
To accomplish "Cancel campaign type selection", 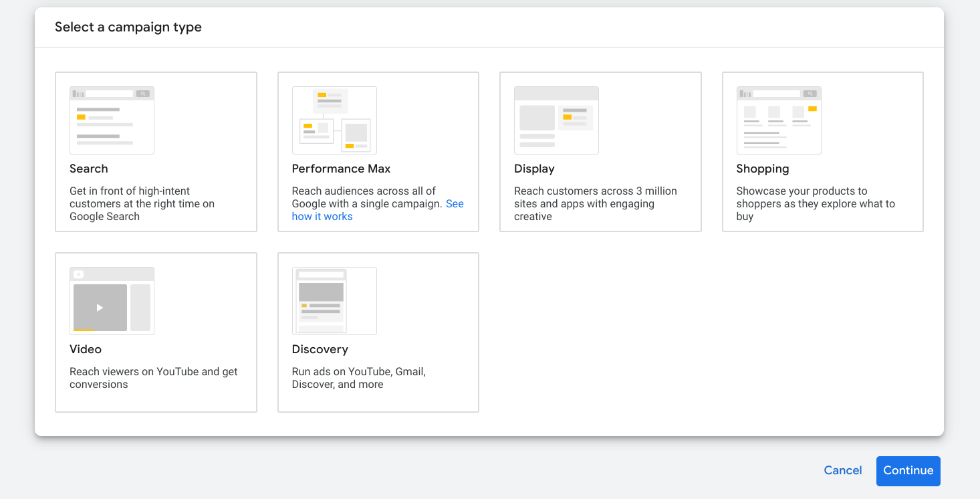I will 843,470.
